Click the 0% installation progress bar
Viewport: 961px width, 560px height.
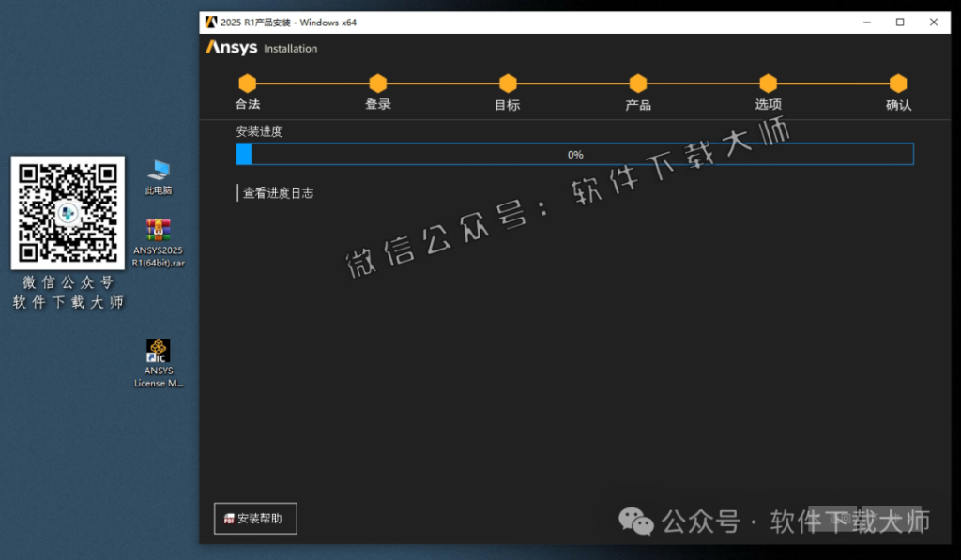574,154
